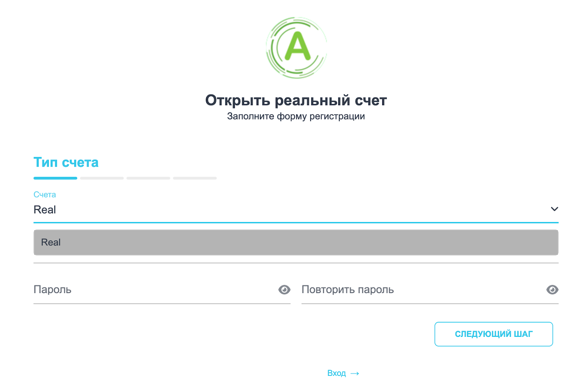Follow the Вход link
Viewport: 588px width, 381px height.
coord(336,373)
